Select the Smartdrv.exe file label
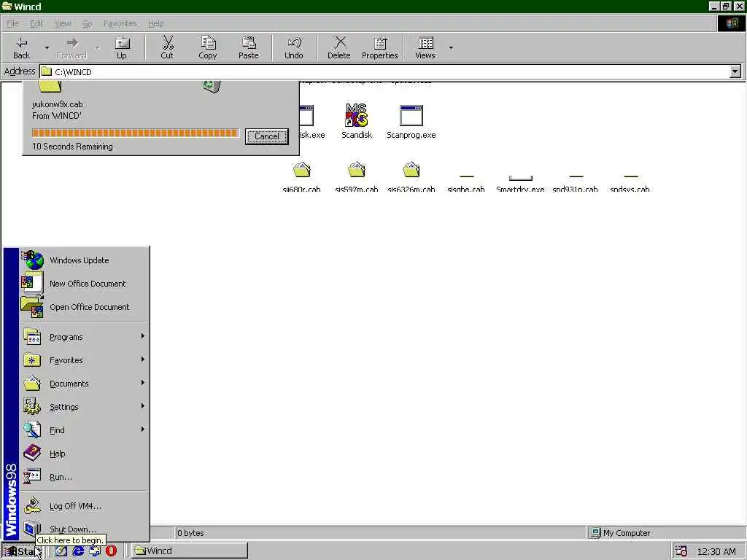 pyautogui.click(x=520, y=189)
